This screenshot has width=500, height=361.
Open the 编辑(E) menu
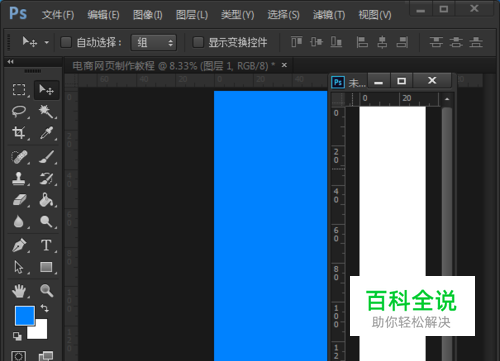[103, 15]
